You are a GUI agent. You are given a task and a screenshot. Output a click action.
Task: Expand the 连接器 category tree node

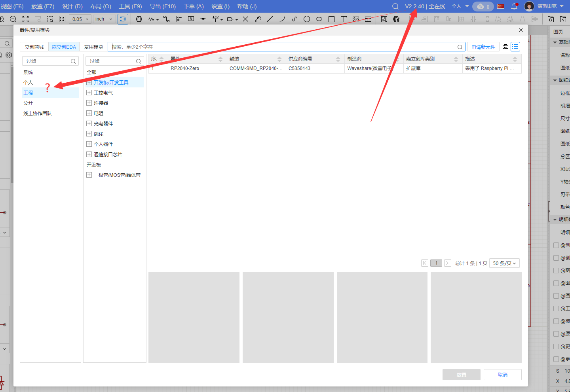(x=89, y=103)
